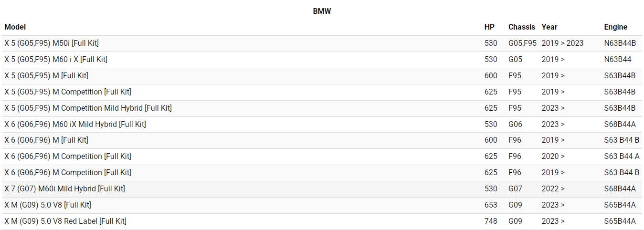Select X 6 (G06,F96) M [Full Kit]
Screen dimensions: 644x230
tap(46, 140)
